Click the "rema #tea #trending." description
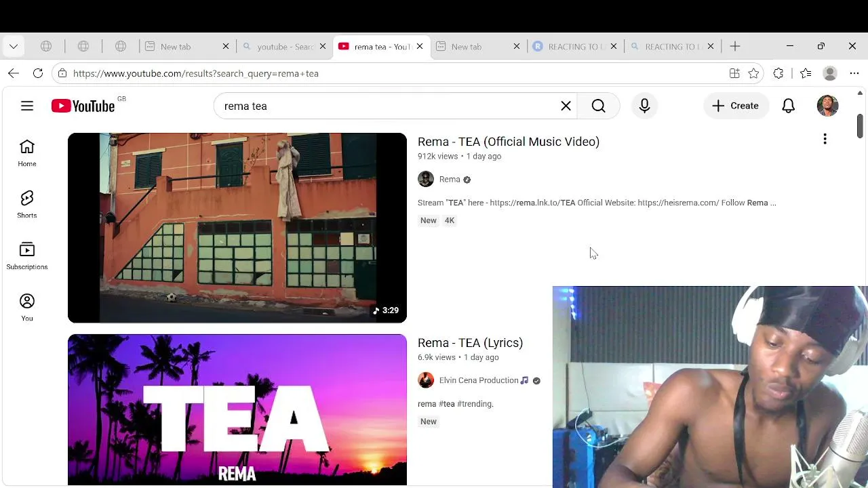Screen dimensions: 868x488 point(456,404)
